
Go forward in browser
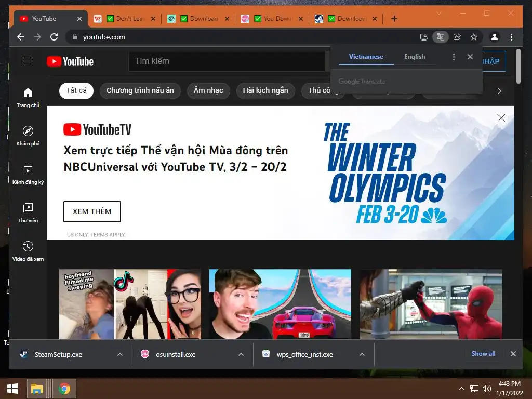pos(37,37)
